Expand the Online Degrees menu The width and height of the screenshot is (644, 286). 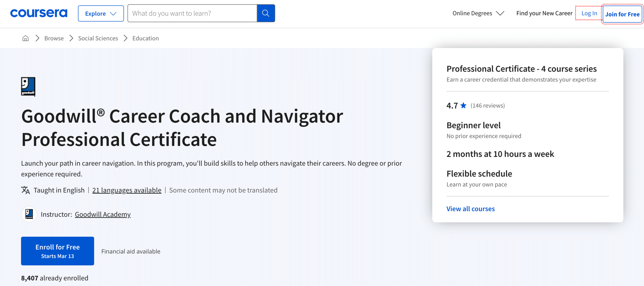(x=478, y=13)
